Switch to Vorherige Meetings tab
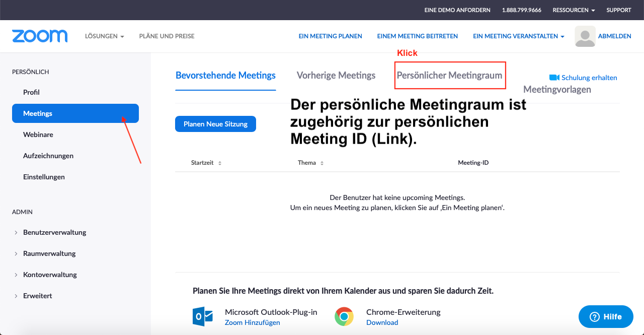The height and width of the screenshot is (335, 644). click(336, 76)
